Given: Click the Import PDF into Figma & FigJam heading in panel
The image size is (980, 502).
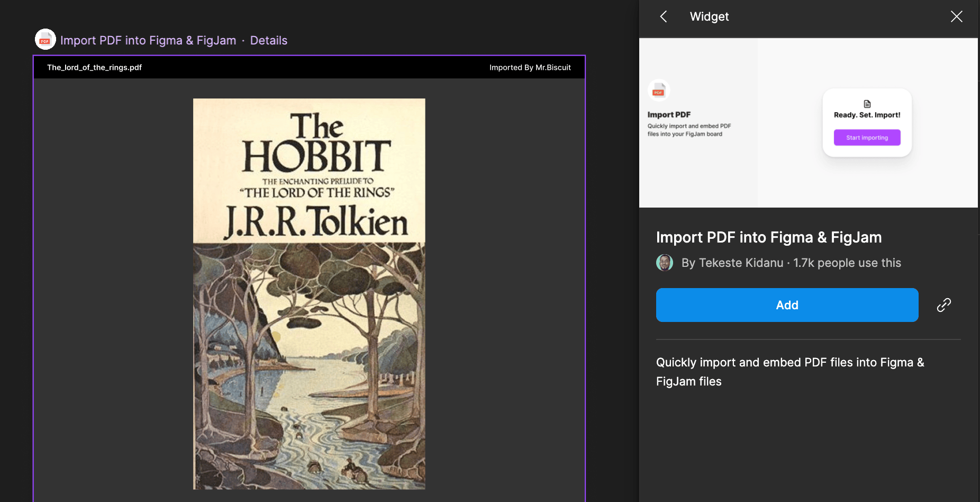Looking at the screenshot, I should tap(769, 237).
